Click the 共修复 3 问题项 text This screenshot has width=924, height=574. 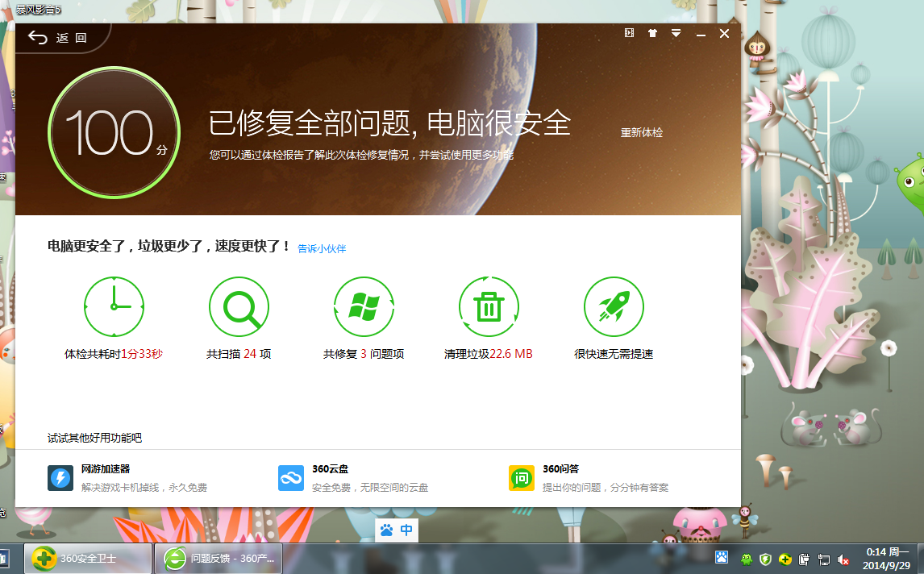(364, 354)
